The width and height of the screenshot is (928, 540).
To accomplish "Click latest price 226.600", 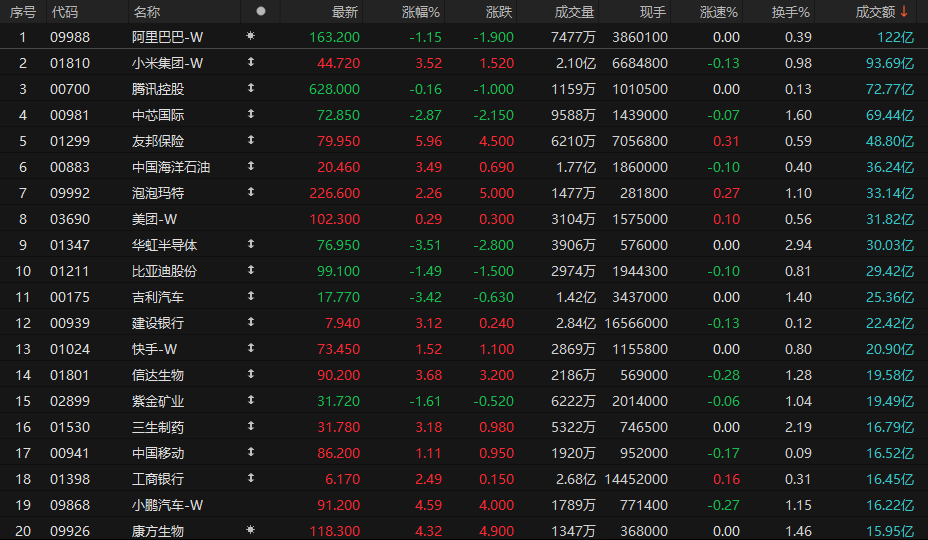I will coord(334,194).
